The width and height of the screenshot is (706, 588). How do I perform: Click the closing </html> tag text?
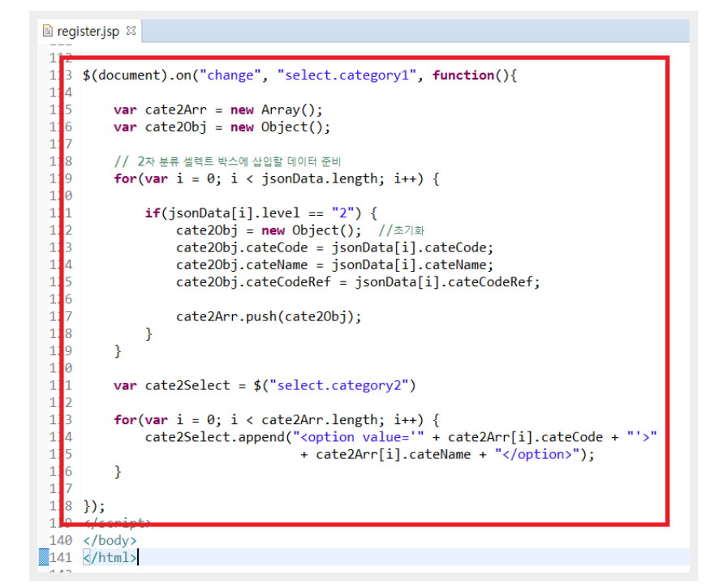(110, 557)
